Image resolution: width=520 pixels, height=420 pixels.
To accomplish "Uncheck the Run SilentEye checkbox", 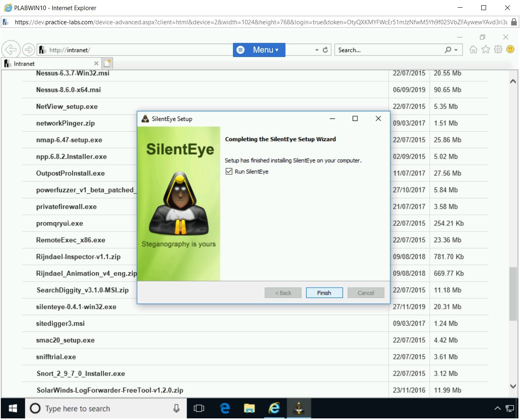I will pyautogui.click(x=229, y=172).
